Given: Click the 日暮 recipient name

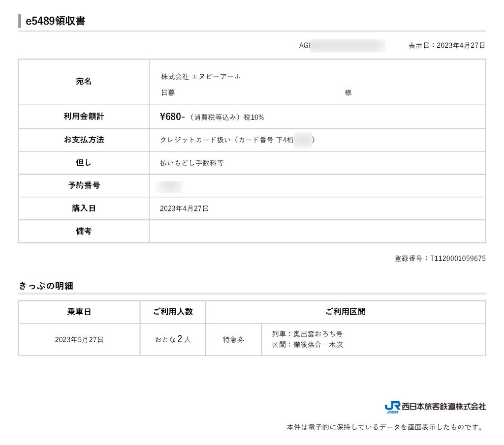Looking at the screenshot, I should 168,93.
